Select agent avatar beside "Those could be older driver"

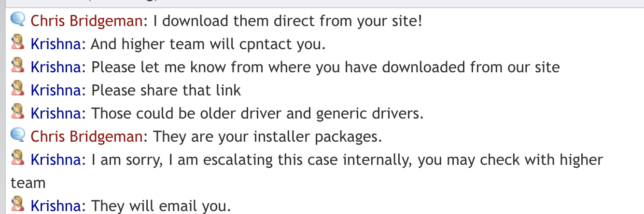click(x=17, y=112)
